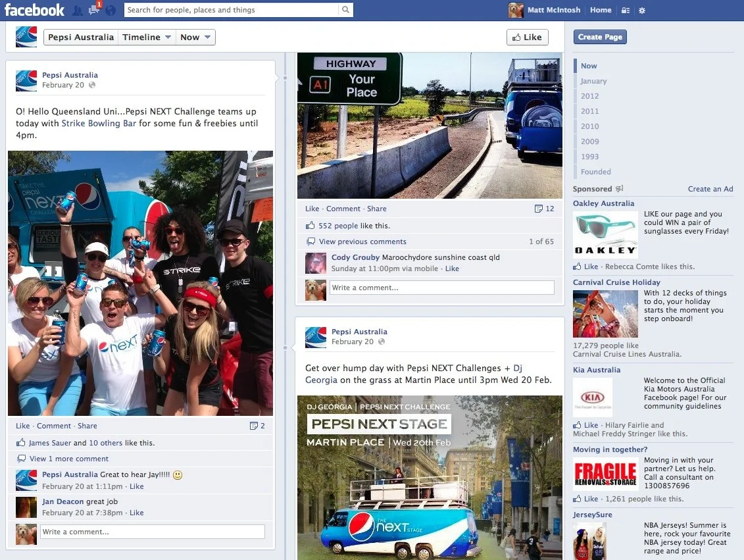Click the Pepsi logo beside the page name
Viewport: 744px width, 560px height.
click(26, 37)
